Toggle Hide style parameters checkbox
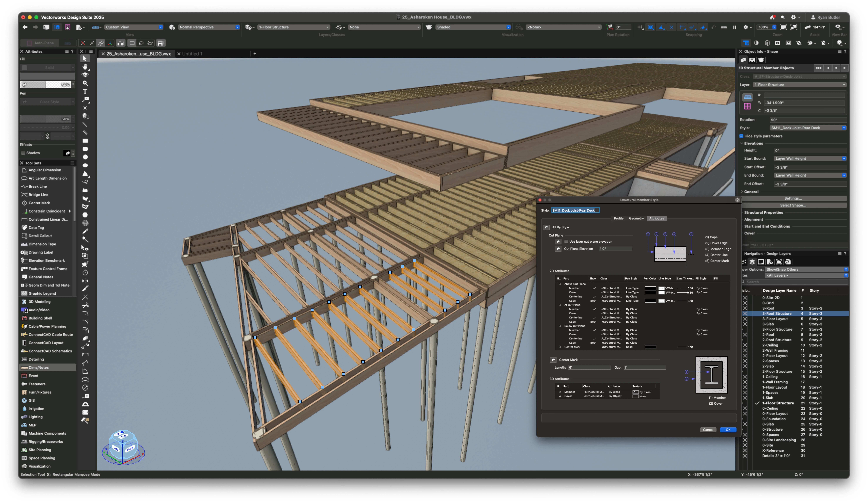 741,136
